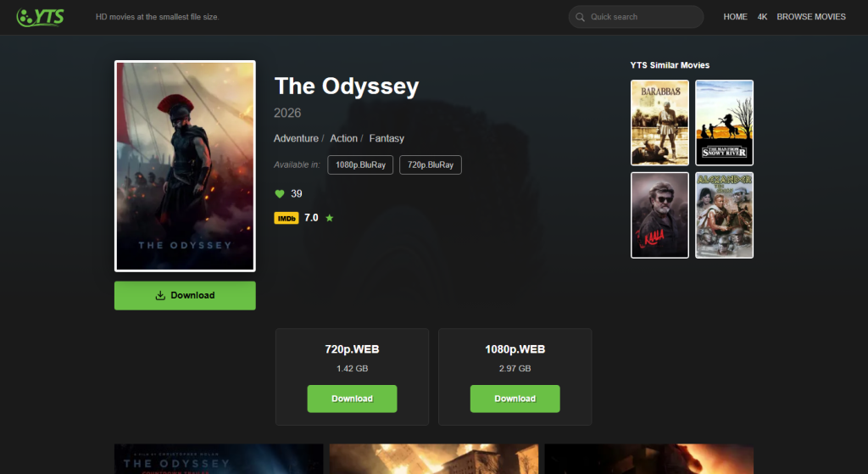Focus the Quick search field
Screen dimensions: 868x474
636,17
